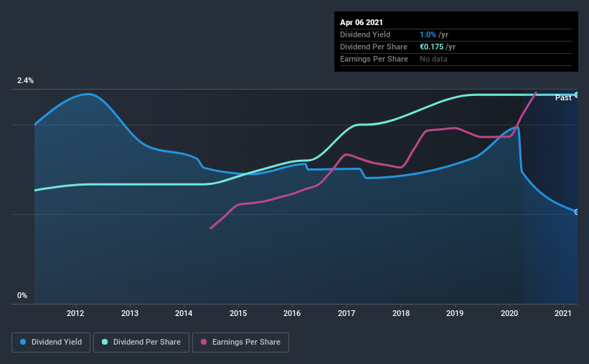
Task: Click the blue Dividend Yield legend dot
Action: (23, 342)
